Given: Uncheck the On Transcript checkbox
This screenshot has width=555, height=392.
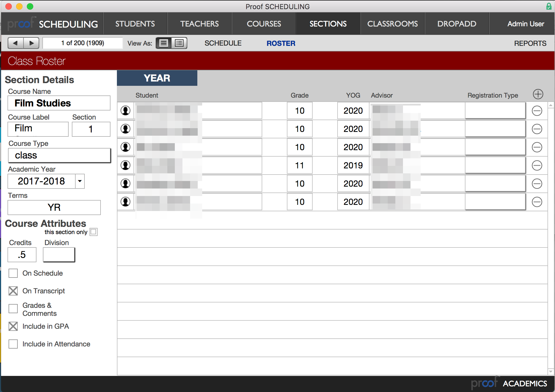Looking at the screenshot, I should coord(13,291).
